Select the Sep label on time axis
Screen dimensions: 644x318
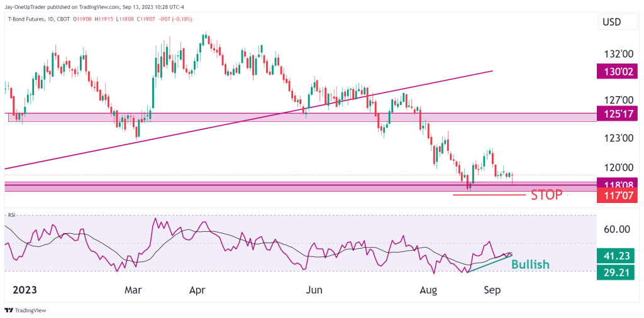pos(492,290)
